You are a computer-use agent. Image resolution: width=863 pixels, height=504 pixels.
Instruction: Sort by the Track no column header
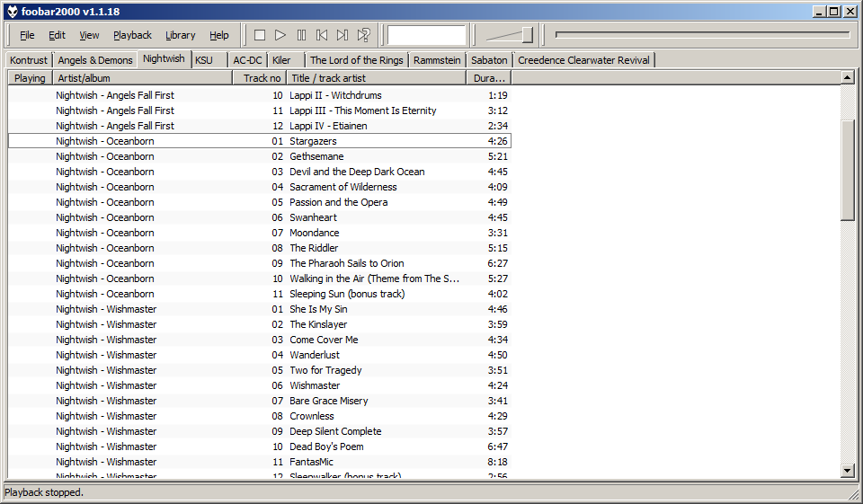(259, 78)
